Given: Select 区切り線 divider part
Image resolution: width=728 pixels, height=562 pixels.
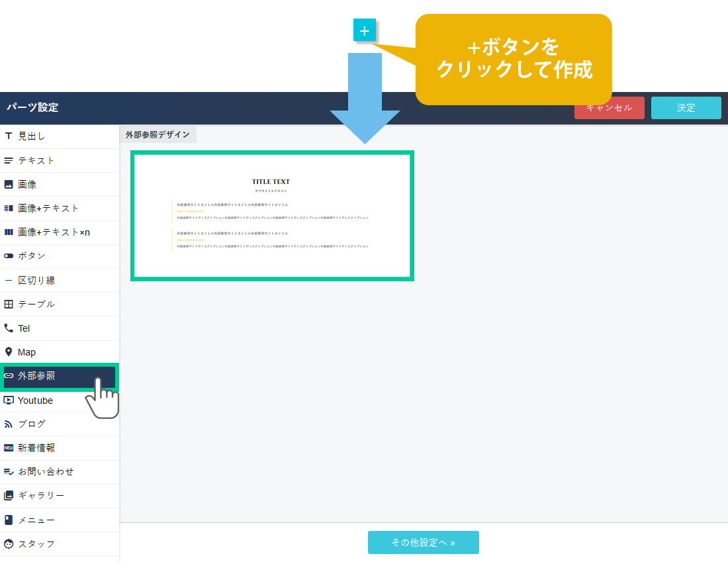Looking at the screenshot, I should [36, 281].
